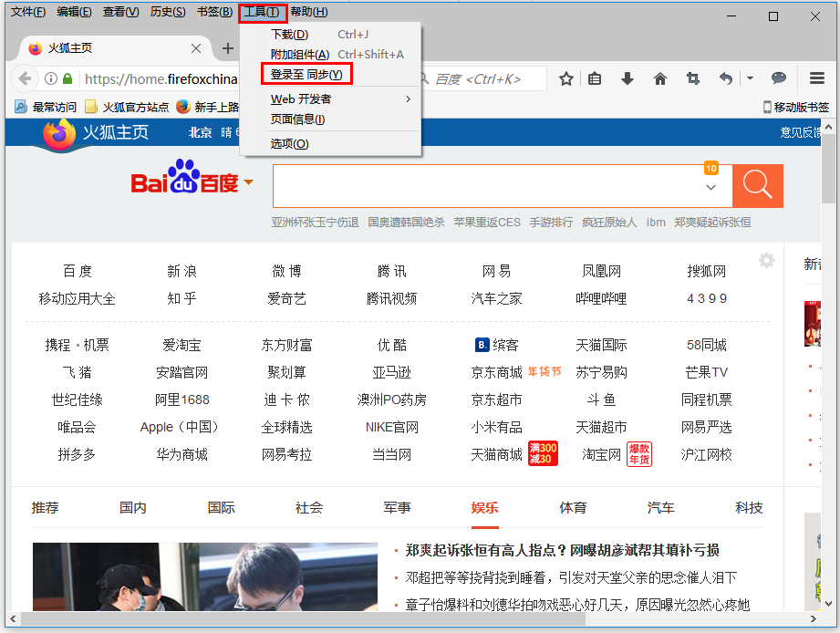Open the chat bubble icon
This screenshot has width=840, height=633.
[x=779, y=78]
